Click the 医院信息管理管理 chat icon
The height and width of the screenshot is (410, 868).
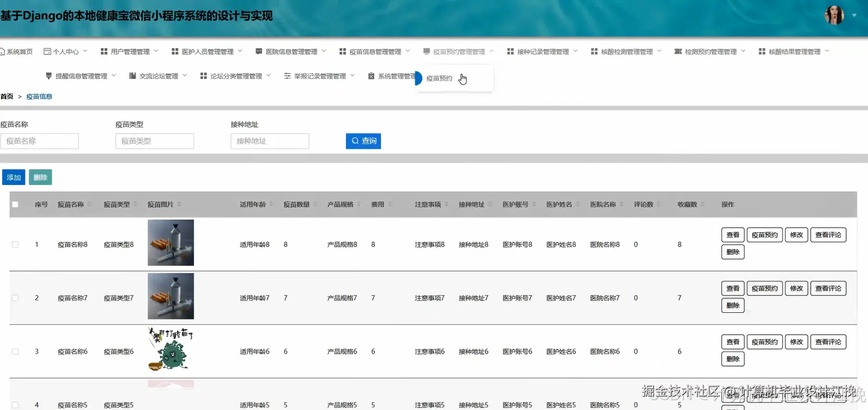pos(259,52)
